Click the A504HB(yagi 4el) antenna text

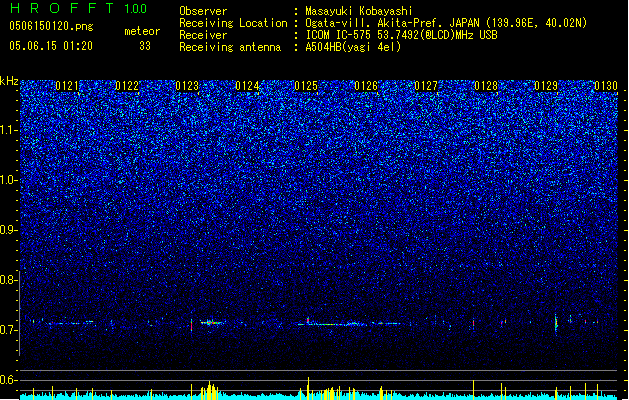pos(353,47)
